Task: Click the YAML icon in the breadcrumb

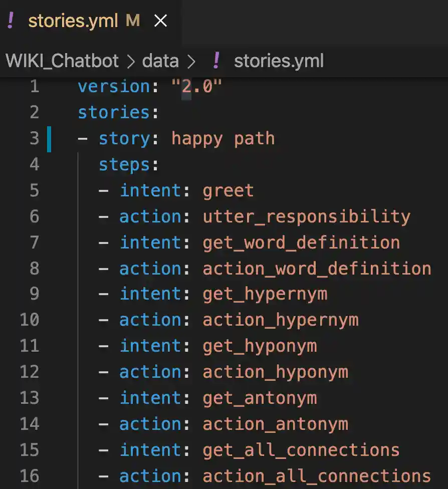Action: (216, 61)
